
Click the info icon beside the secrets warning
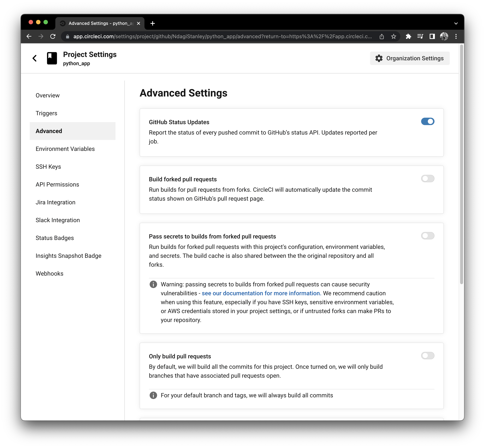[153, 284]
